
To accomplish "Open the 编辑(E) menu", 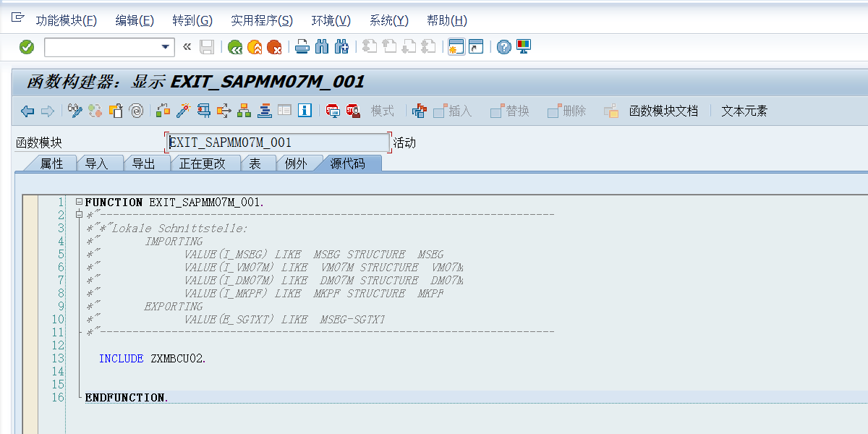I will click(135, 20).
